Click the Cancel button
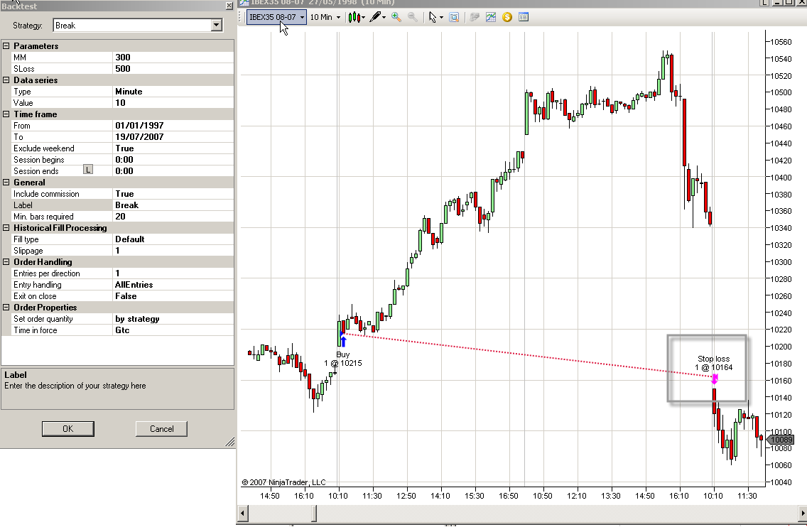The height and width of the screenshot is (532, 807). (x=161, y=428)
